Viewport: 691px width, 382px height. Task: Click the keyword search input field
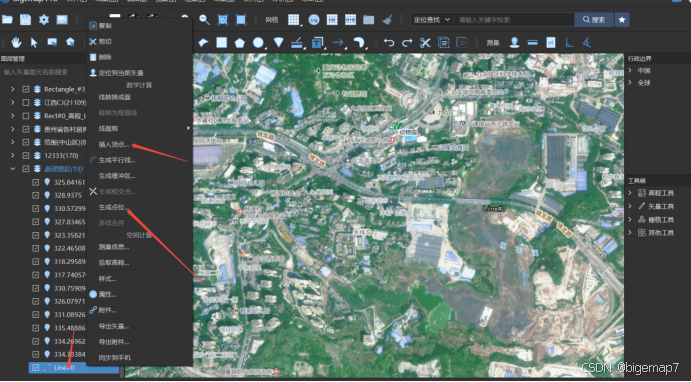[x=514, y=19]
